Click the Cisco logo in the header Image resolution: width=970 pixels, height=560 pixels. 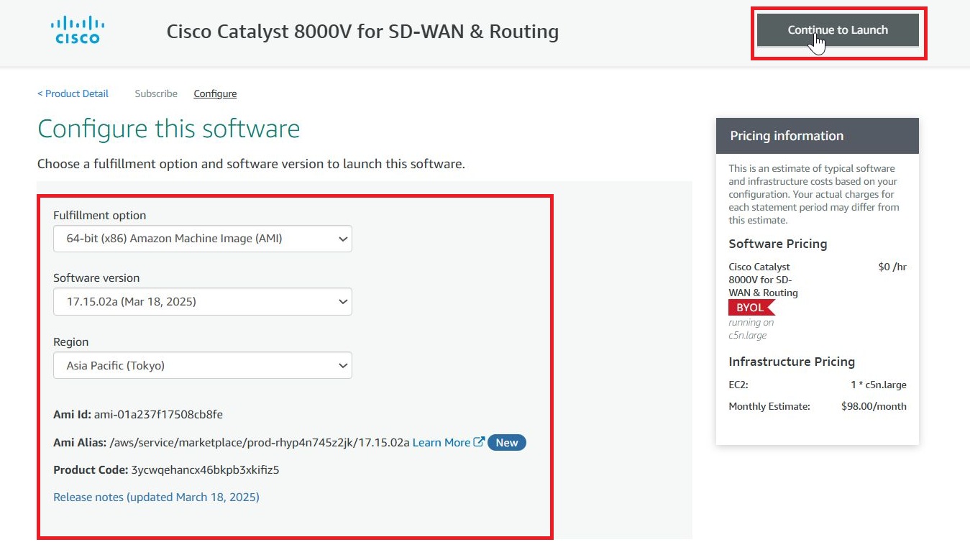point(76,29)
